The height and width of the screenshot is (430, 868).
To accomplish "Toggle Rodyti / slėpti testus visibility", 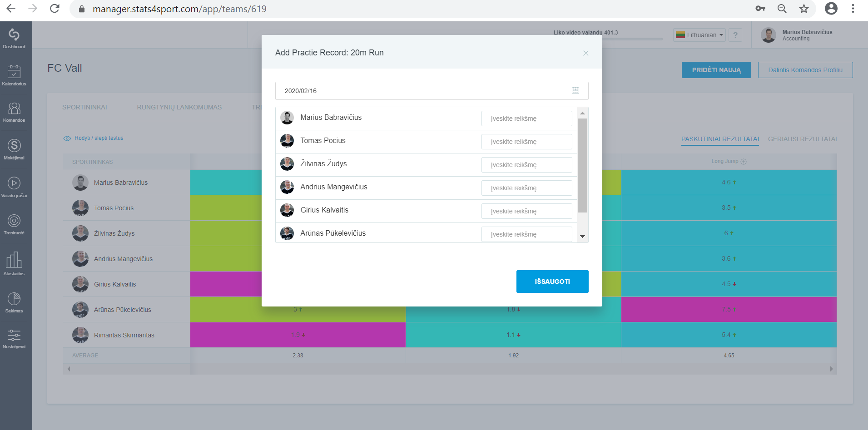I will [x=94, y=138].
